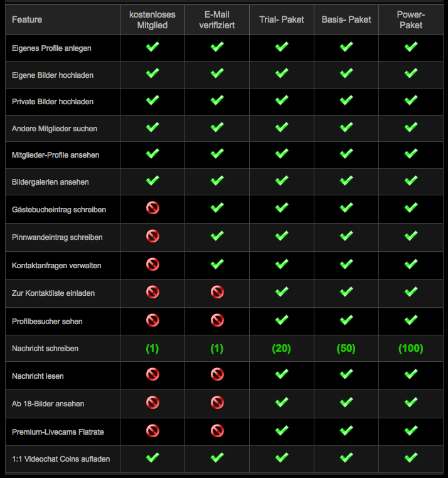Click checkmark for Bildergalerien ansehen under Basis- Paket

click(346, 180)
